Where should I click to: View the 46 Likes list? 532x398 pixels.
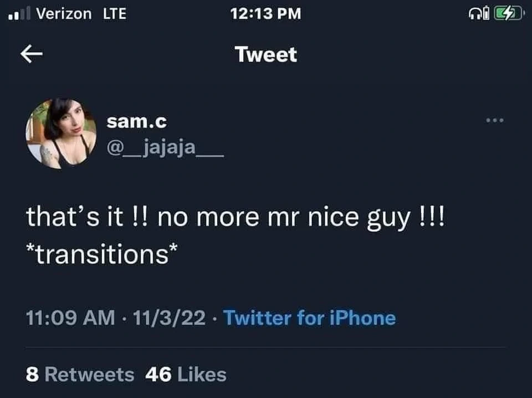click(186, 374)
